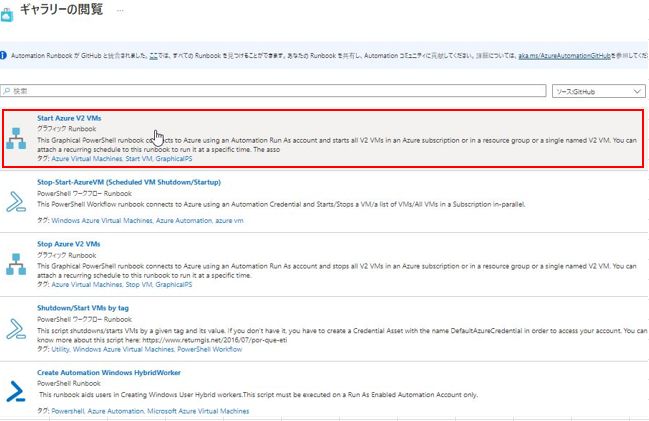Click the azure vm tag link

[x=229, y=221]
